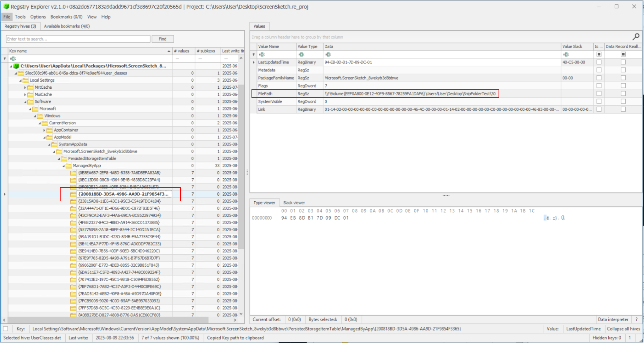This screenshot has height=343, width=644.
Task: Click folder icon of MuiCache key
Action: pyautogui.click(x=31, y=94)
